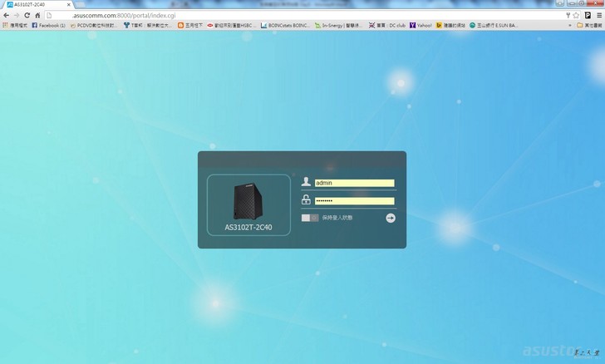The height and width of the screenshot is (364, 605).
Task: Open the saved-password key icon
Action: tap(568, 16)
